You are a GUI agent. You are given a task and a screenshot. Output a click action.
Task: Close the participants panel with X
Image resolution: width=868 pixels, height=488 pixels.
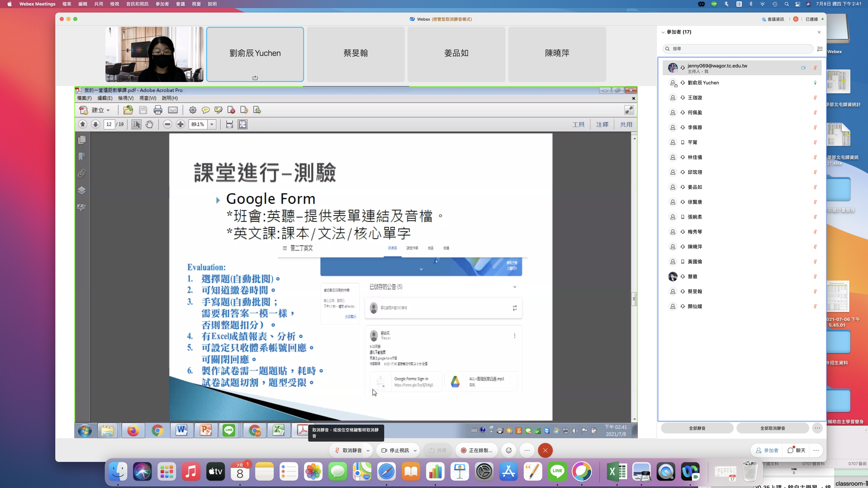tap(819, 32)
